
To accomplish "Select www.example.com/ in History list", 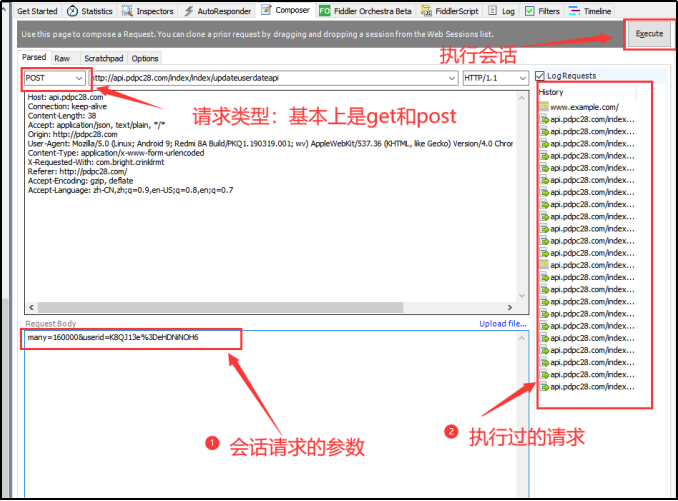I will coord(584,107).
